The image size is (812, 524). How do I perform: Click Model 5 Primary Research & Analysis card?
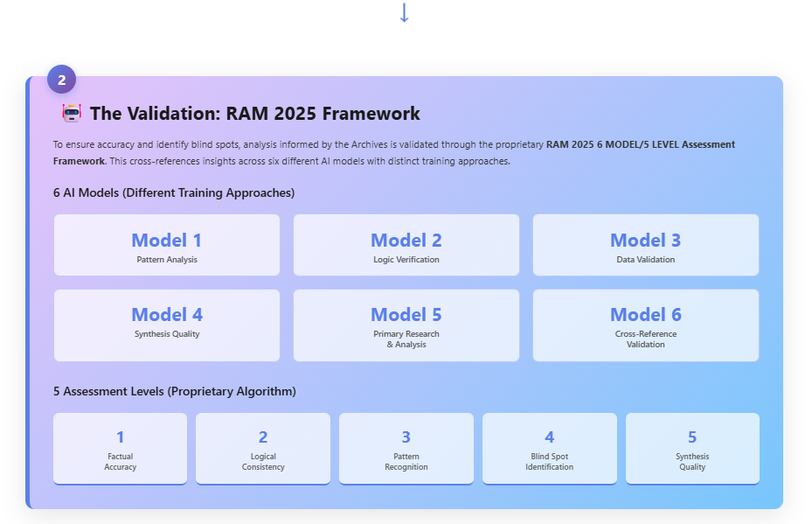click(406, 325)
